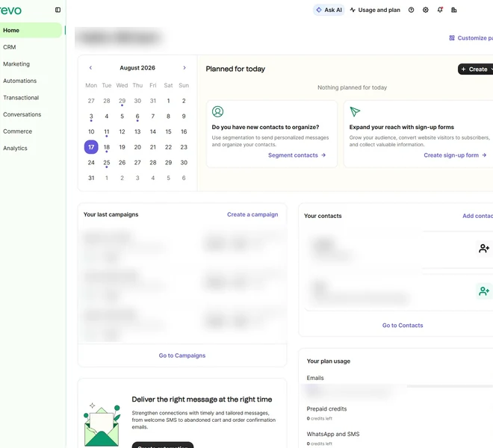Screen dimensions: 493x448
Task: Click Go to Contacts link
Action: 403,326
